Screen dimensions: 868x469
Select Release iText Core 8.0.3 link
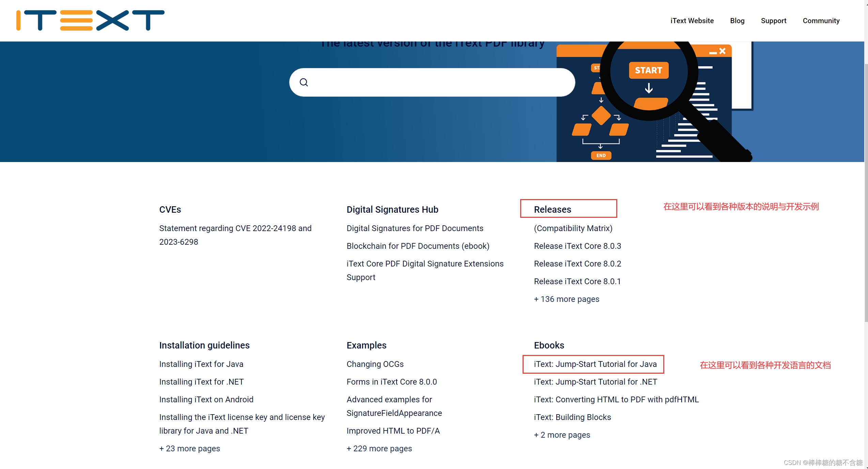(x=578, y=246)
